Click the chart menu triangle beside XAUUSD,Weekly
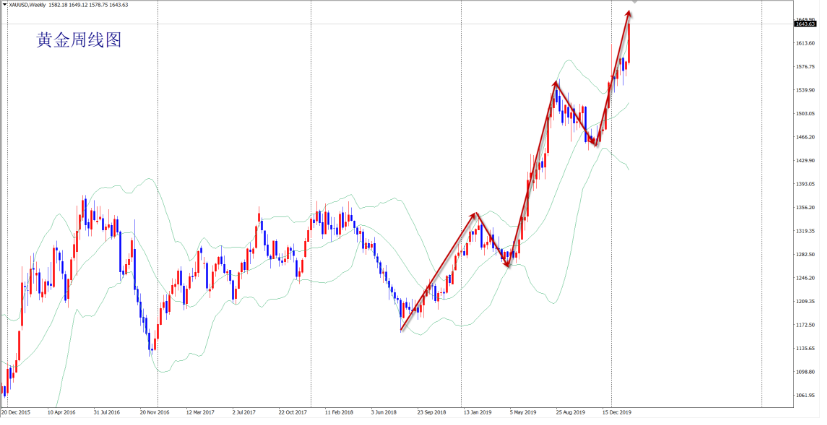Image resolution: width=827 pixels, height=425 pixels. click(5, 5)
